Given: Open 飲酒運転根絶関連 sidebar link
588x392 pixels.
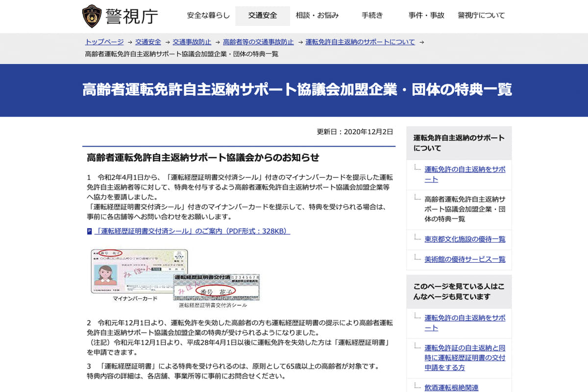Looking at the screenshot, I should [451, 388].
